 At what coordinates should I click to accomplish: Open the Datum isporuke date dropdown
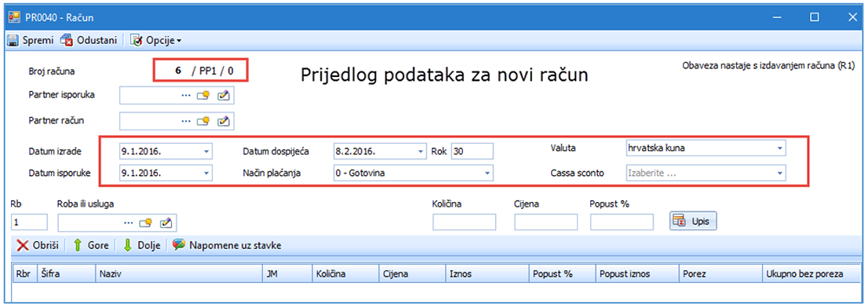206,173
